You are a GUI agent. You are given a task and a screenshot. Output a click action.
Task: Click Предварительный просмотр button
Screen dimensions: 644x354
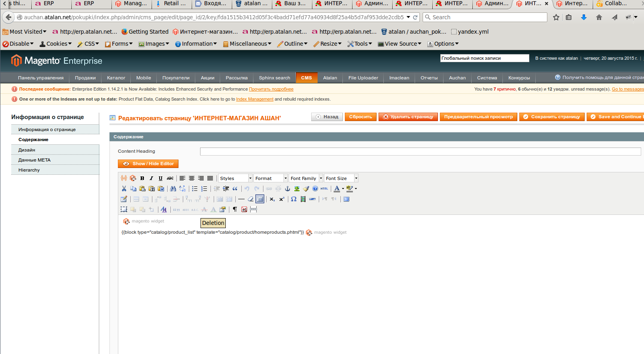[x=478, y=117]
